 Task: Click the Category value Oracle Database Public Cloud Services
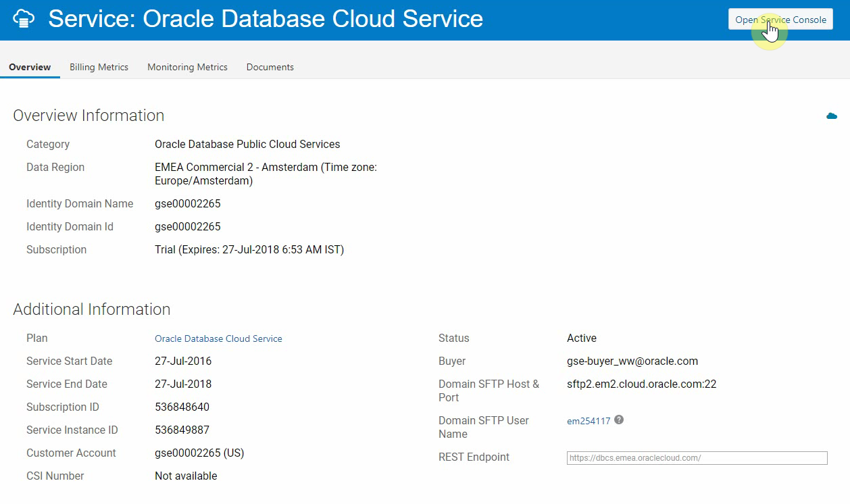tap(247, 144)
